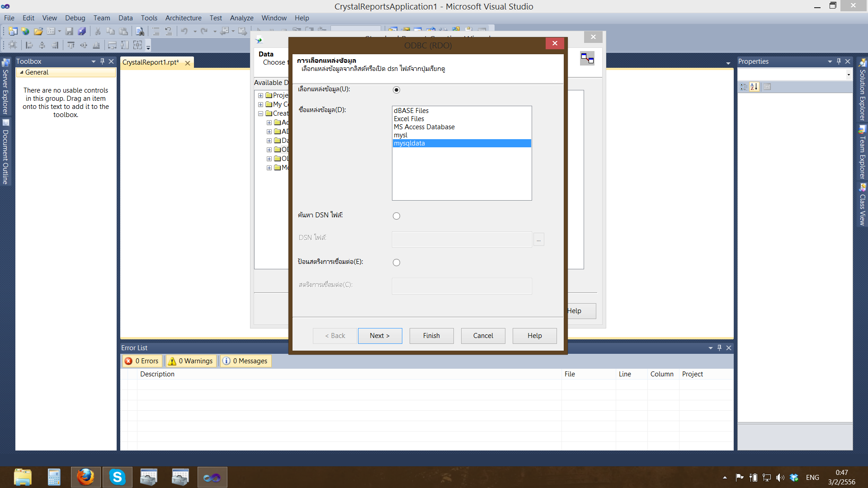Click Property Pages icon in Properties panel

[767, 87]
